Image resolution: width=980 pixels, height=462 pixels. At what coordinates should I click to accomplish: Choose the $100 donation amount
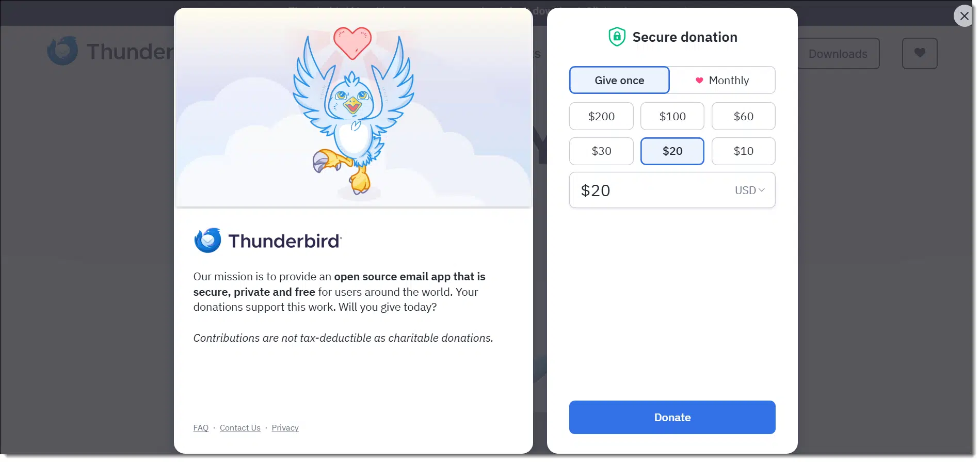point(672,116)
